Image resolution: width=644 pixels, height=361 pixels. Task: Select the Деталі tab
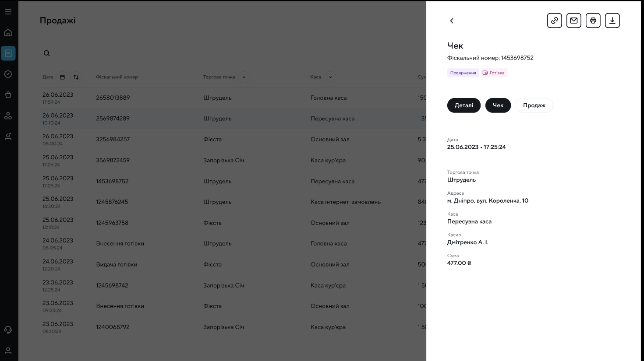point(464,105)
